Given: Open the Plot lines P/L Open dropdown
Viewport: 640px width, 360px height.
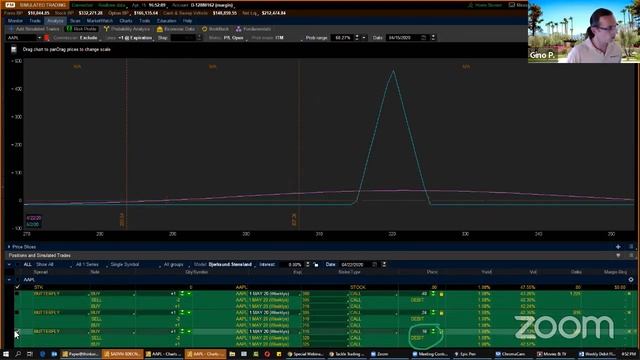Looking at the screenshot, I should pos(228,38).
